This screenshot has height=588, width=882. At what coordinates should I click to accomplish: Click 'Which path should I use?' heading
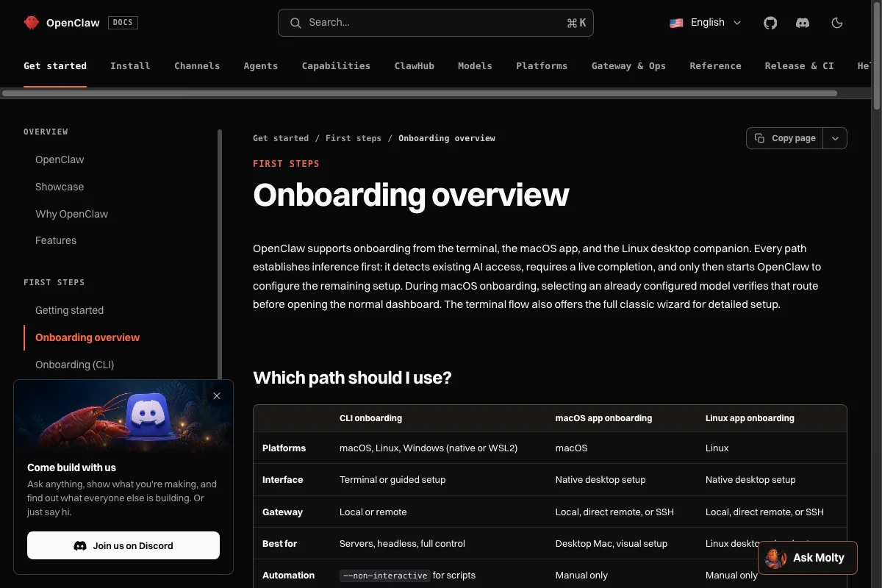[352, 378]
